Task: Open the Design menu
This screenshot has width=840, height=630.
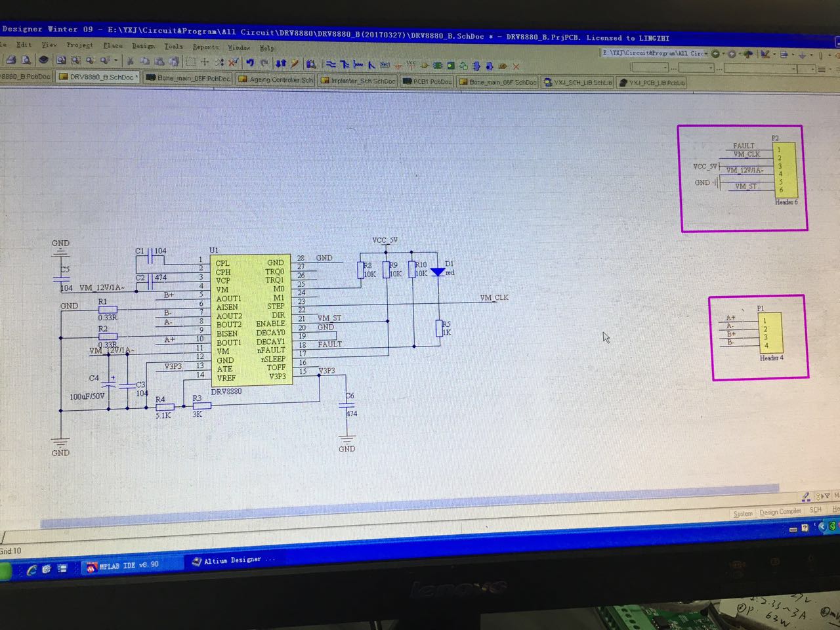Action: [x=143, y=46]
